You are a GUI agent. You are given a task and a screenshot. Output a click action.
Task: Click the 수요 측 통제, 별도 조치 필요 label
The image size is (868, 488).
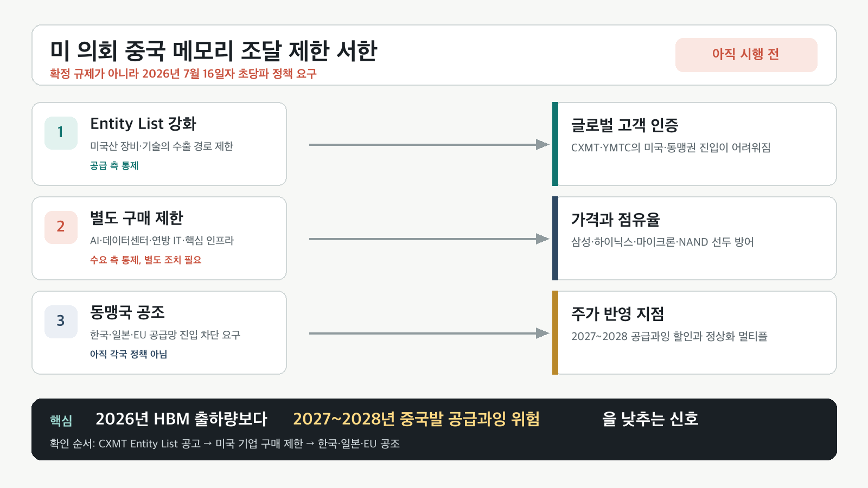click(x=146, y=260)
